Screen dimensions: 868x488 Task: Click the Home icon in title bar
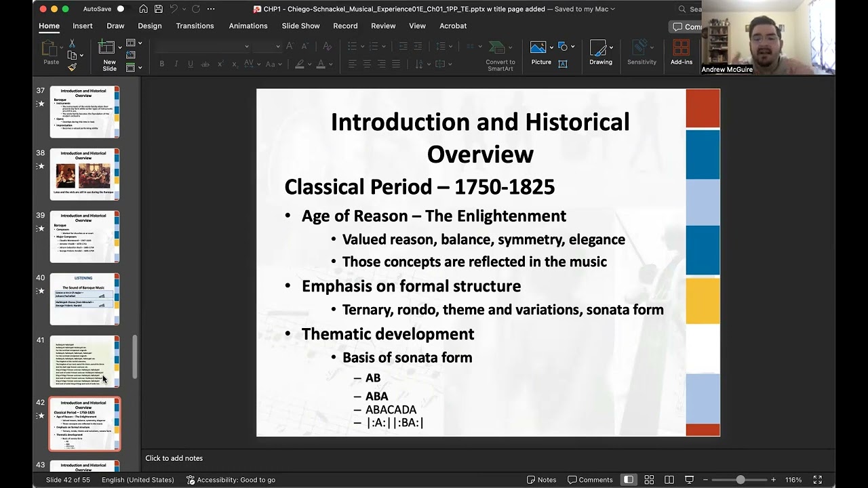143,9
